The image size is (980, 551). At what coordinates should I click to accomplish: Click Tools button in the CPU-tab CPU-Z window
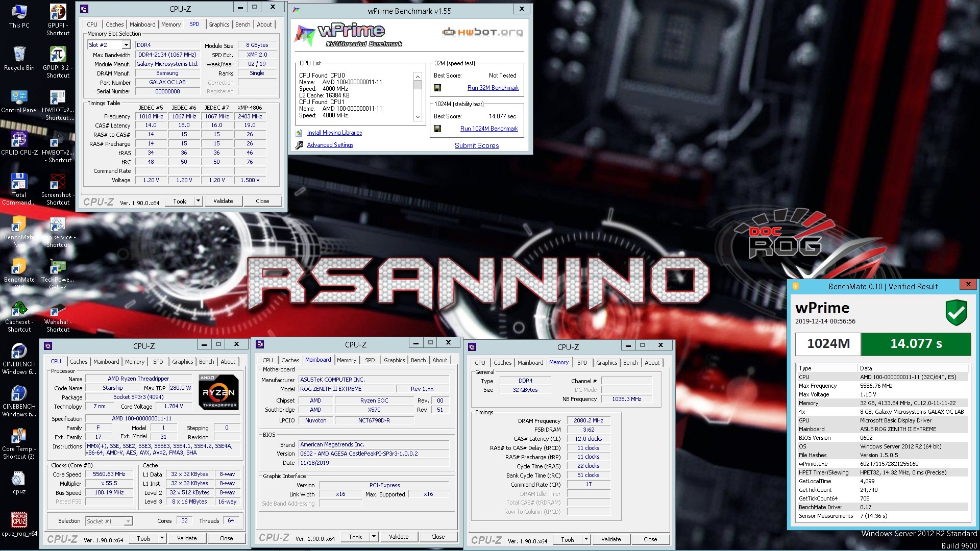point(144,538)
